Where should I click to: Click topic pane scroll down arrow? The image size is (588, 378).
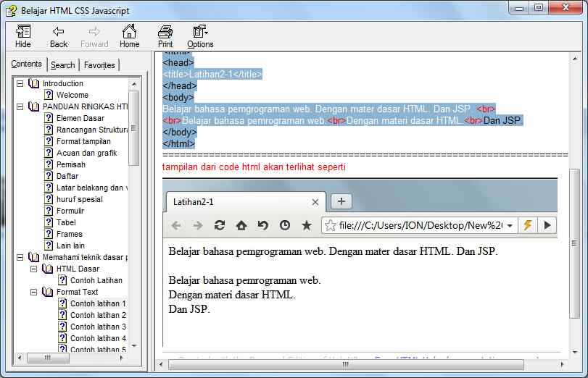575,352
